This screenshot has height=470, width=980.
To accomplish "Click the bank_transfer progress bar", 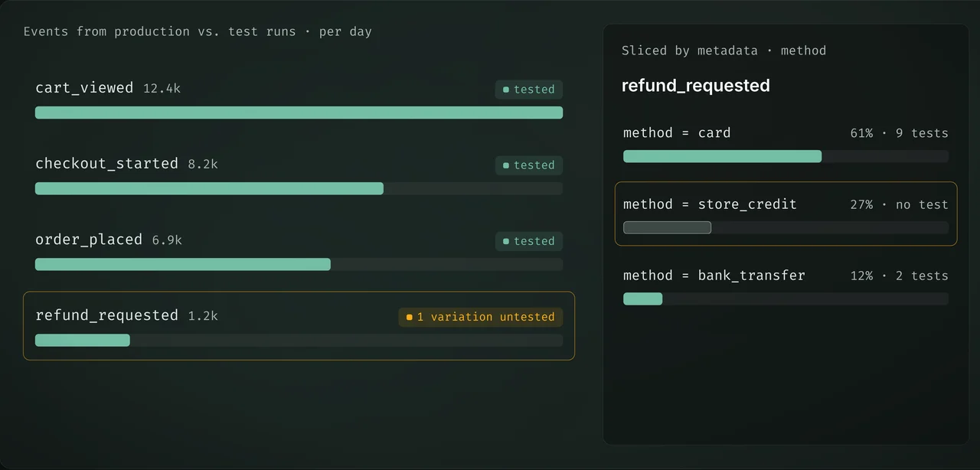I will (786, 299).
